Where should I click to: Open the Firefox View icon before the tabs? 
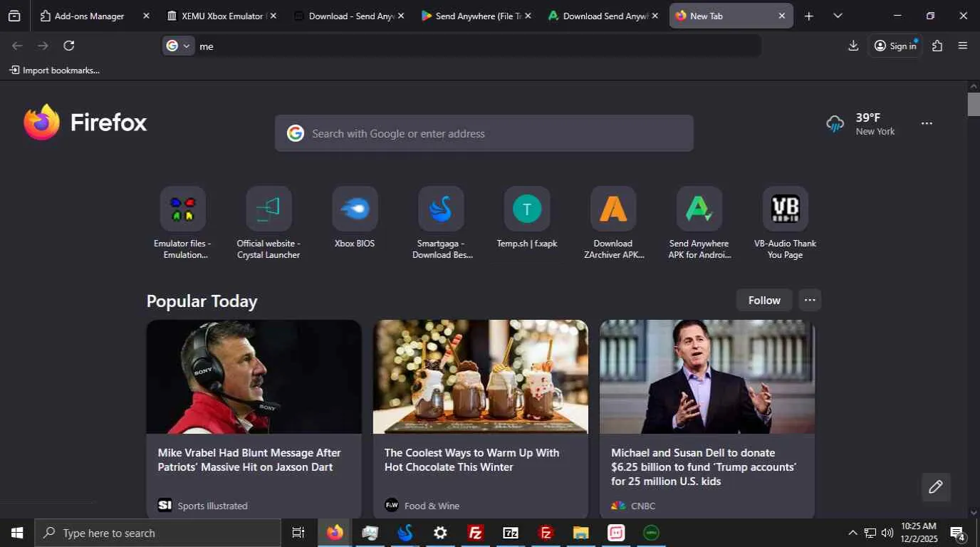[14, 16]
